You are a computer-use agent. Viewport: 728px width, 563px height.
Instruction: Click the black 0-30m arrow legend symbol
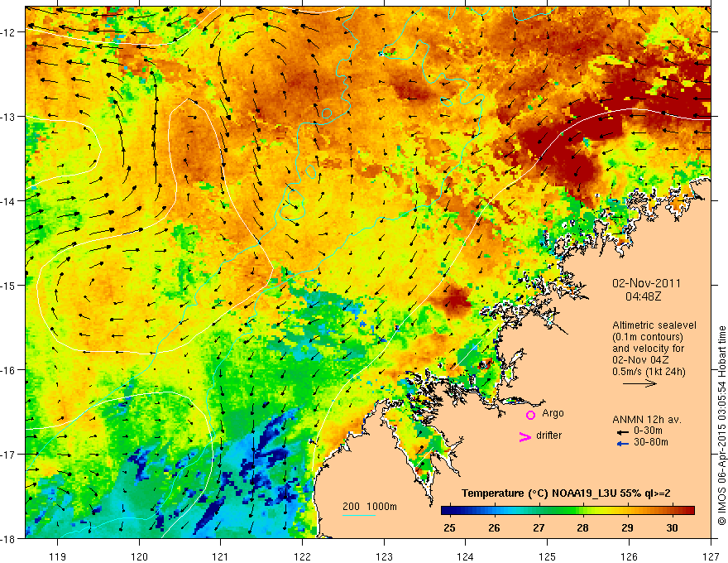(623, 432)
